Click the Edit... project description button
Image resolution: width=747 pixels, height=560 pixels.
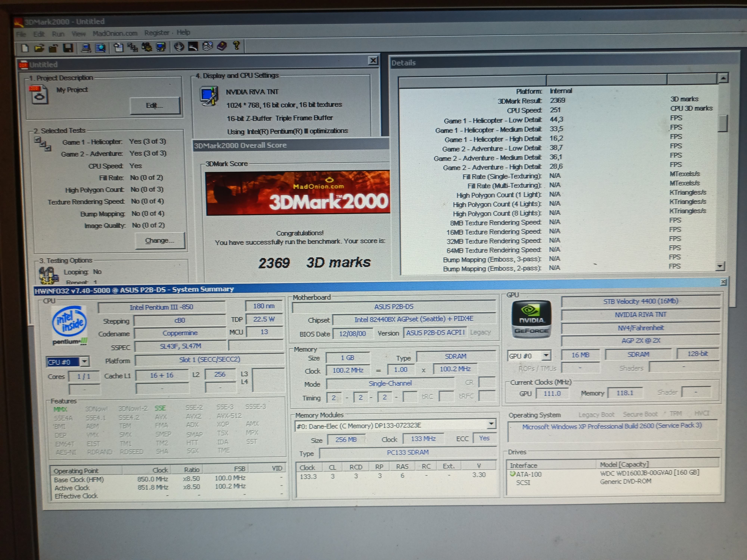(x=155, y=106)
